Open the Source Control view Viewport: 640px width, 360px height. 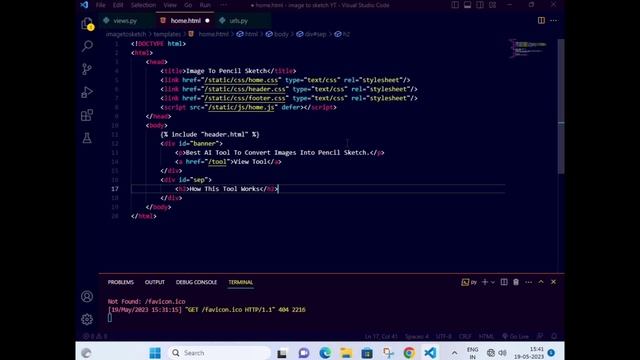[x=87, y=69]
